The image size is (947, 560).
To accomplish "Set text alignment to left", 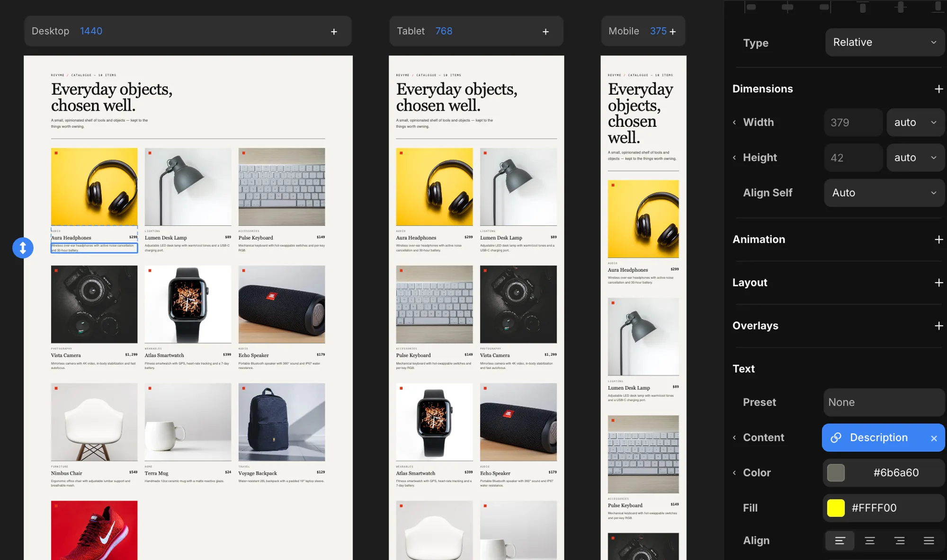I will (x=840, y=541).
